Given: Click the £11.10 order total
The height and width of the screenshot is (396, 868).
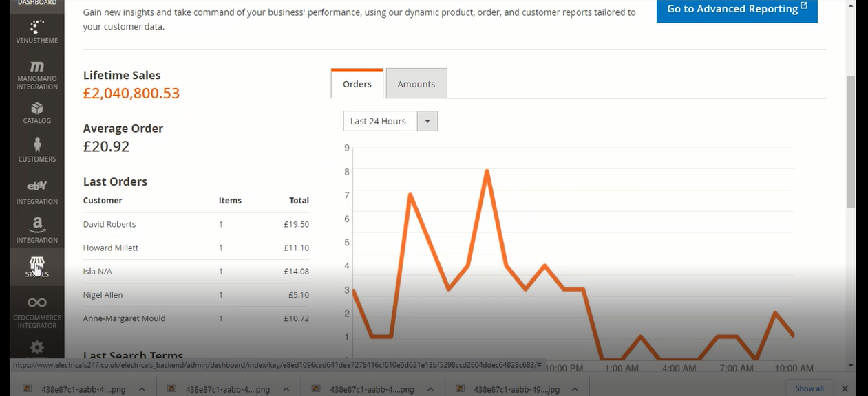Looking at the screenshot, I should [x=296, y=247].
